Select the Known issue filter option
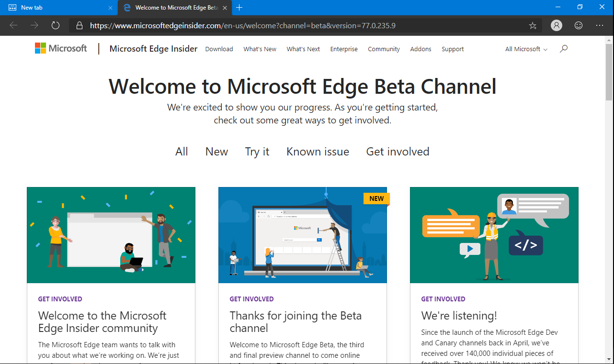This screenshot has width=614, height=364. tap(318, 151)
